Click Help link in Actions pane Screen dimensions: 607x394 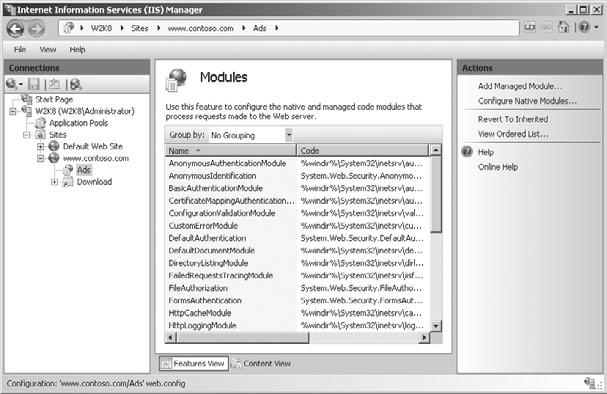[485, 152]
